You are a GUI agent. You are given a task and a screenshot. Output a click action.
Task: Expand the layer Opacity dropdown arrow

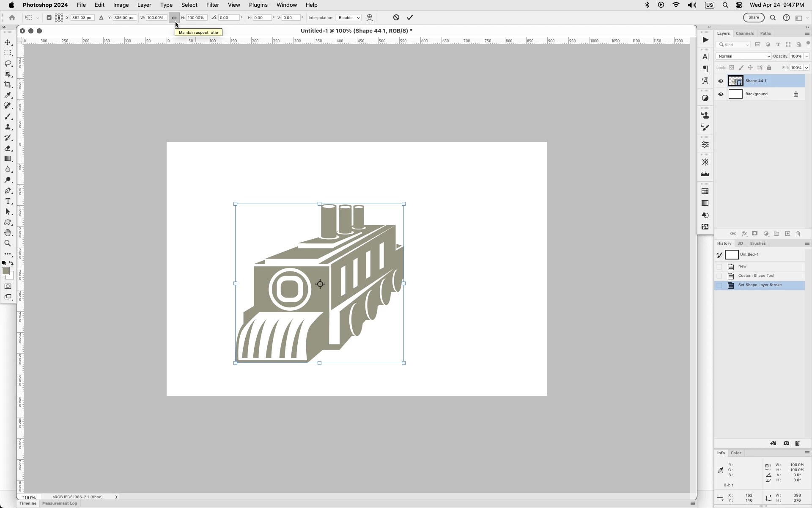[x=806, y=56]
